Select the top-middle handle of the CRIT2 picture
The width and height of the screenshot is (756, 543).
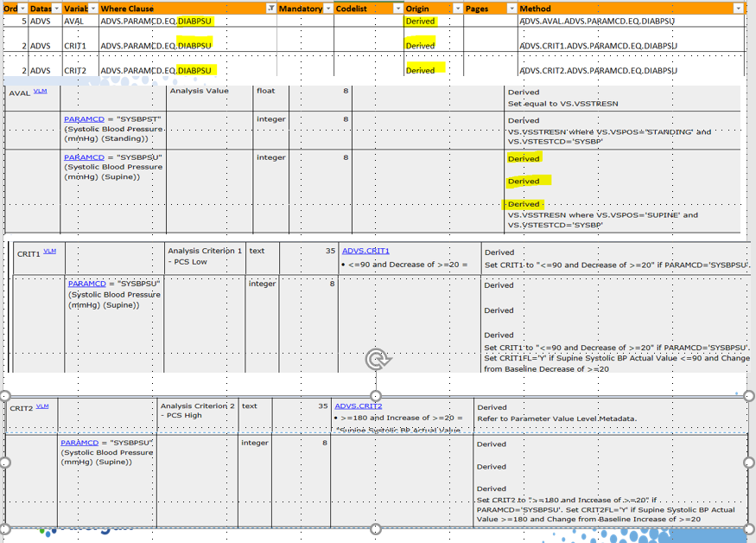(x=376, y=396)
